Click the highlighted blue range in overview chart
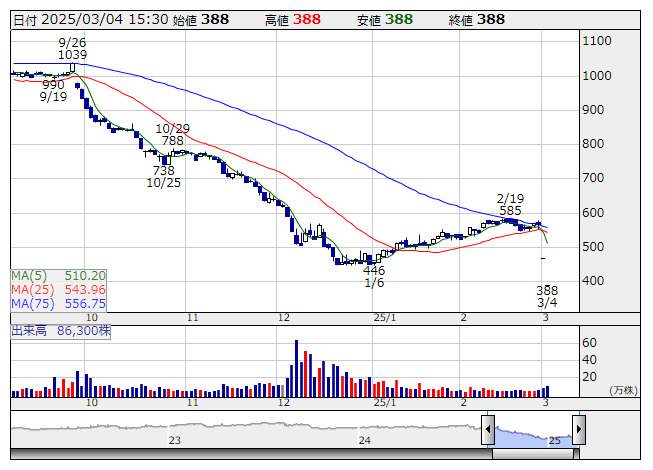The height and width of the screenshot is (470, 653). pyautogui.click(x=533, y=436)
